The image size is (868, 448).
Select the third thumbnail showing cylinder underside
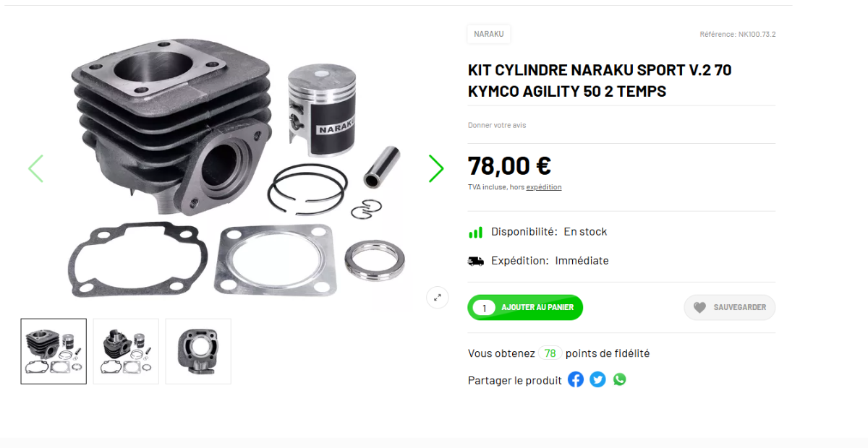coord(198,351)
